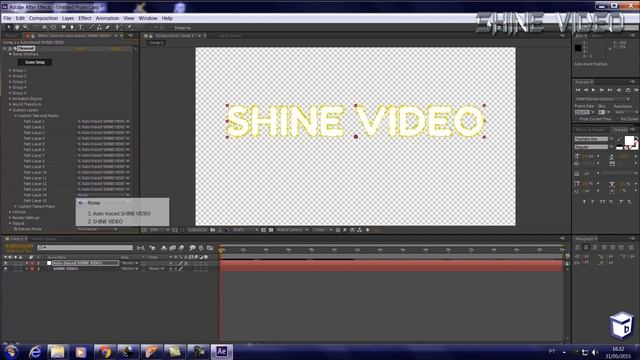Open Path Layer 13 layer dropdown
This screenshot has height=360, width=640.
[103, 189]
